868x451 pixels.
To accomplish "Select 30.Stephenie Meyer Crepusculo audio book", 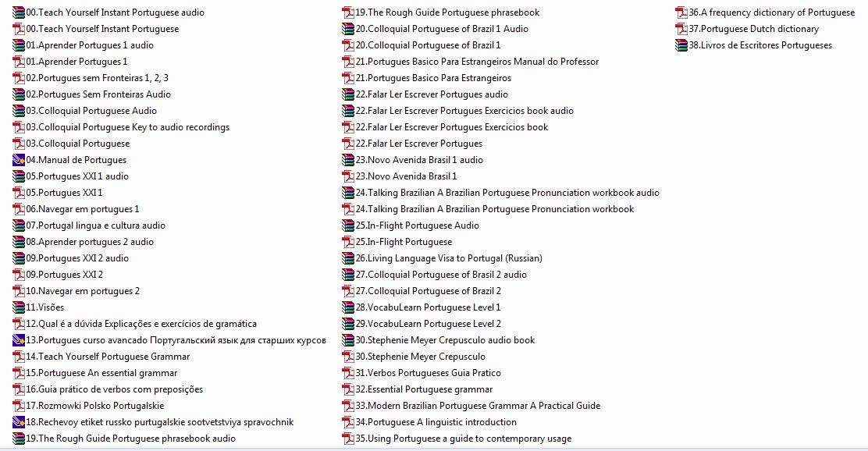I will click(445, 340).
